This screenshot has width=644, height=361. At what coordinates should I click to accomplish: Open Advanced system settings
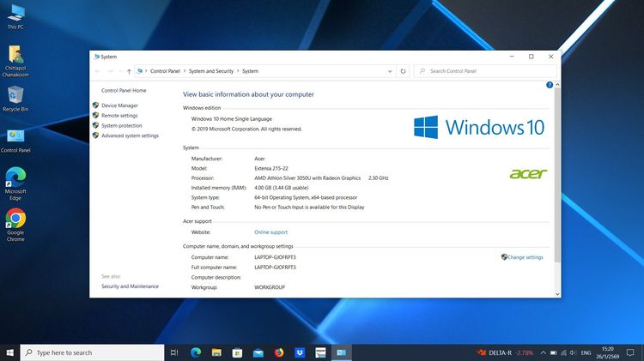pos(130,135)
